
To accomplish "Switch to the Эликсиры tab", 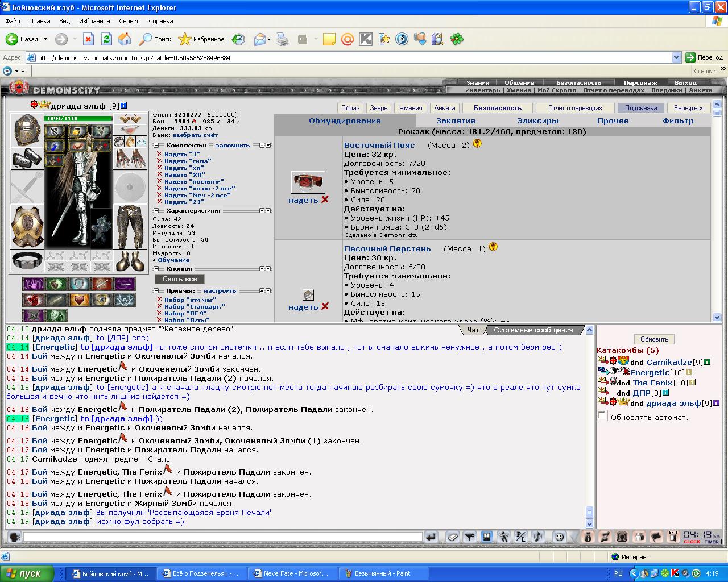I will pos(537,120).
